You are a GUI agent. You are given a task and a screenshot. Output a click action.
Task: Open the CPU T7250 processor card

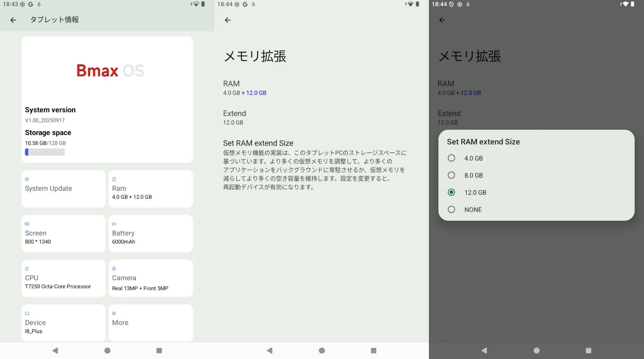coord(63,278)
